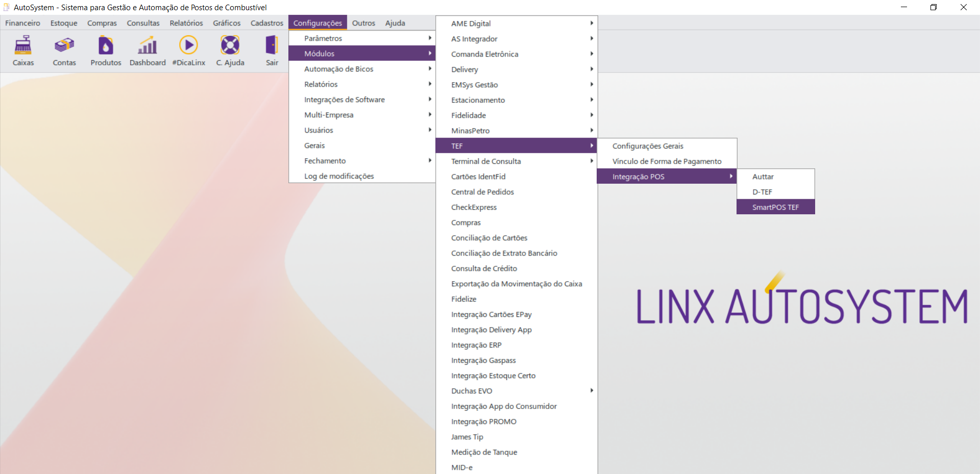Expand the Integrações de Software submenu
This screenshot has height=474, width=980.
[x=362, y=99]
